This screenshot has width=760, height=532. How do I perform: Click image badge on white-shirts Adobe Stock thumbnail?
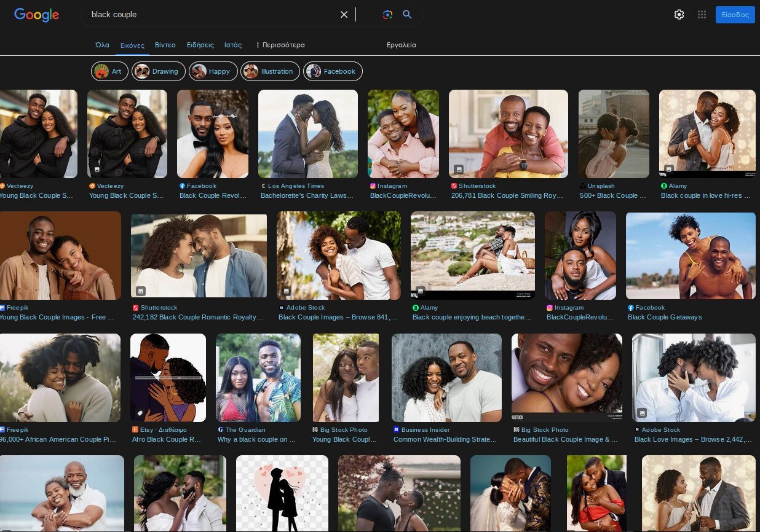[642, 413]
